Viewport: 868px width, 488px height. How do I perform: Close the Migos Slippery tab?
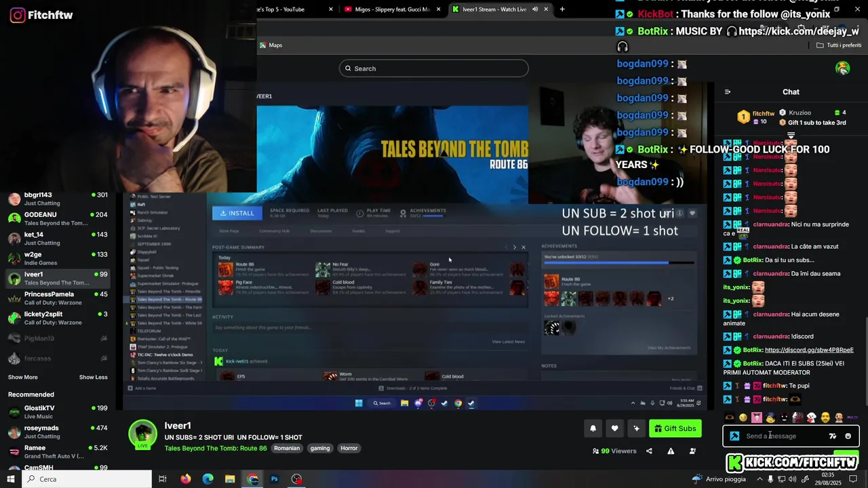439,9
